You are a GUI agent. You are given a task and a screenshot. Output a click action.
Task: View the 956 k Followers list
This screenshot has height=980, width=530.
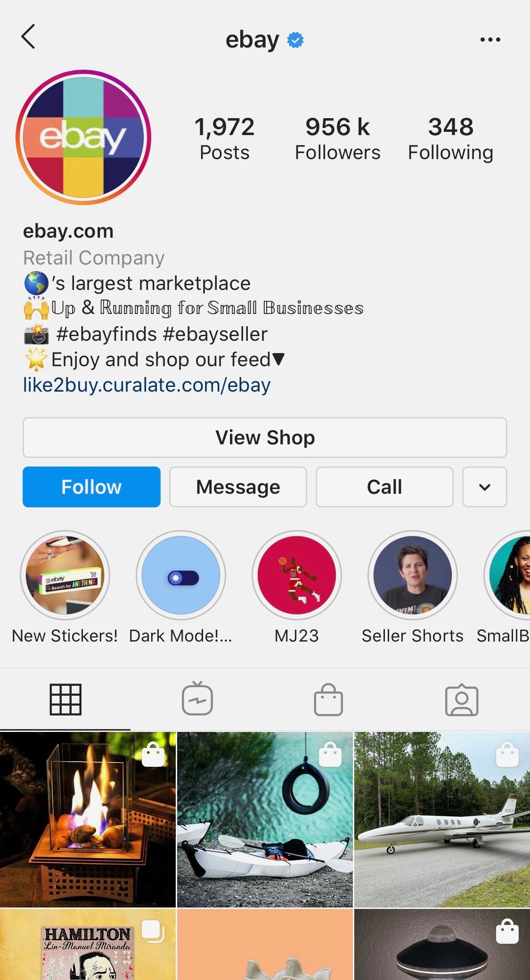coord(337,139)
